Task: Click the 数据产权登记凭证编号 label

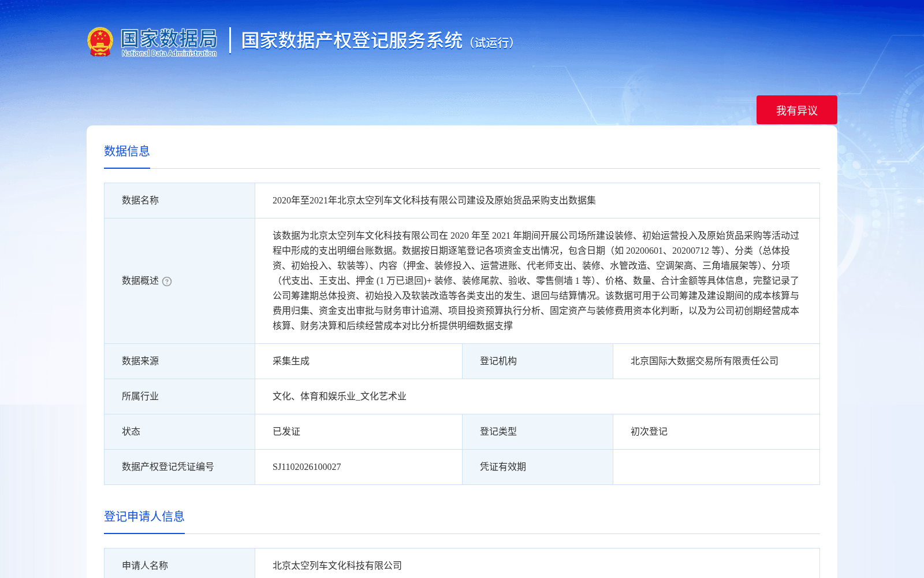Action: (x=168, y=467)
